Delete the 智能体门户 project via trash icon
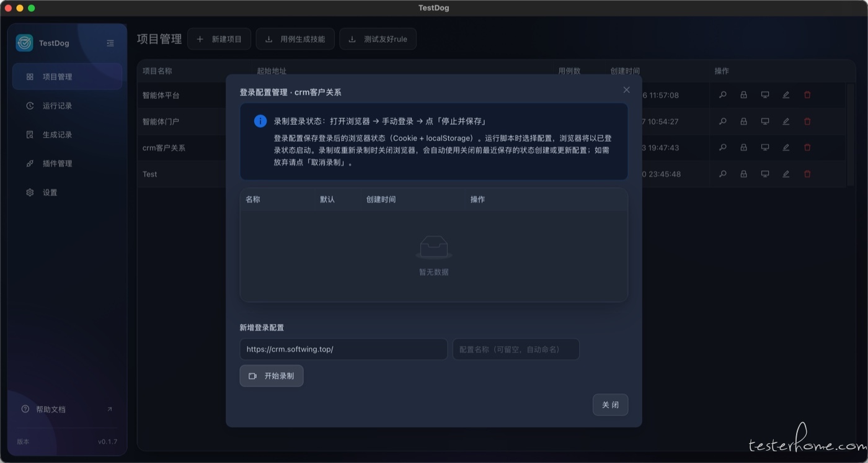This screenshot has height=463, width=868. [807, 122]
